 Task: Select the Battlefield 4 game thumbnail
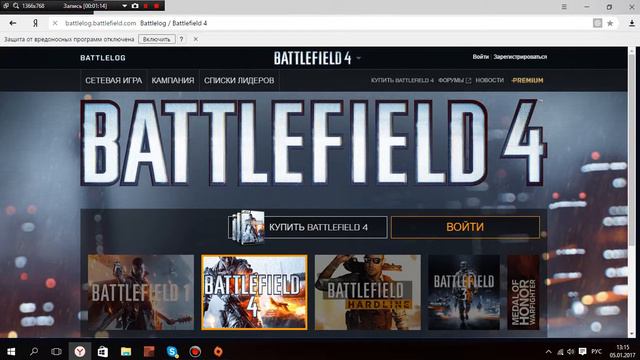tap(254, 292)
